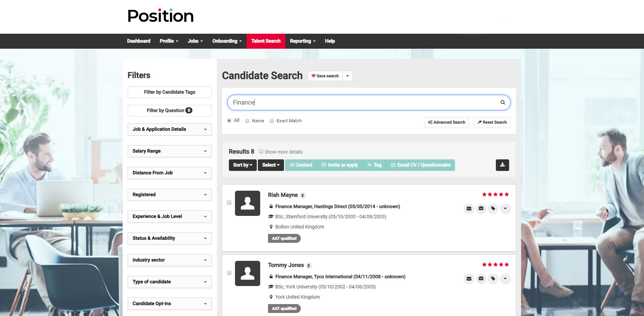This screenshot has width=644, height=316.
Task: Click the Reset Search button
Action: click(492, 122)
